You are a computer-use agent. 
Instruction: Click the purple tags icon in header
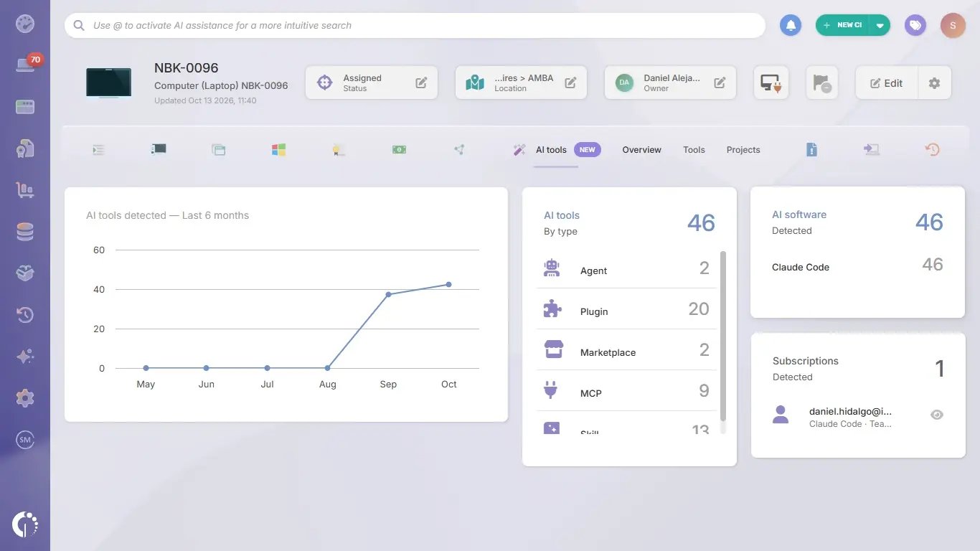pos(915,25)
